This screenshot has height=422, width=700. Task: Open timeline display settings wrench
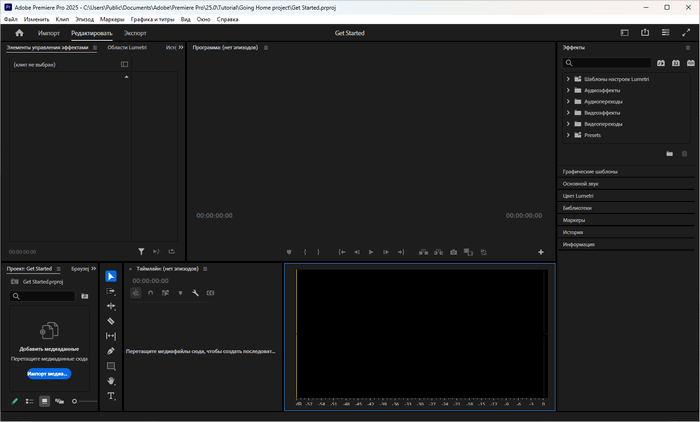[x=195, y=293]
